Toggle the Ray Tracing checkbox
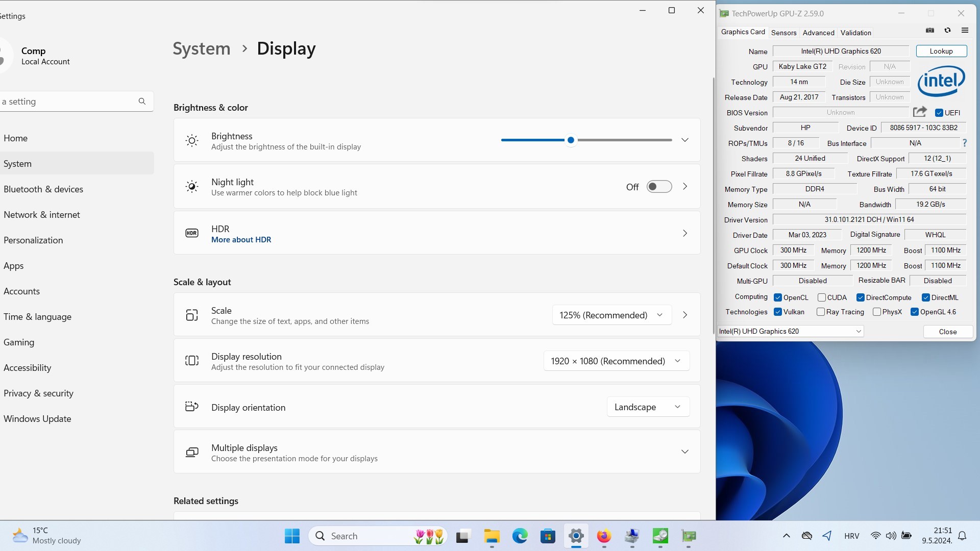 pos(821,312)
